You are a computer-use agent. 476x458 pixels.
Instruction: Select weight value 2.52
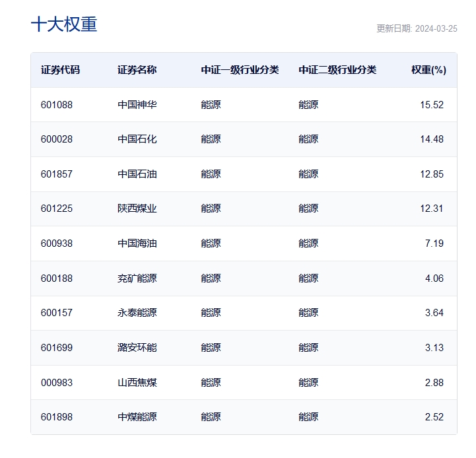coord(434,416)
